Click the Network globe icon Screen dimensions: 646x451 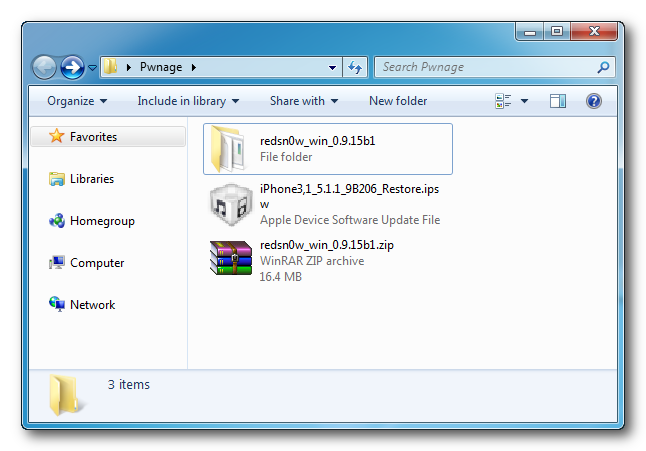(x=57, y=304)
